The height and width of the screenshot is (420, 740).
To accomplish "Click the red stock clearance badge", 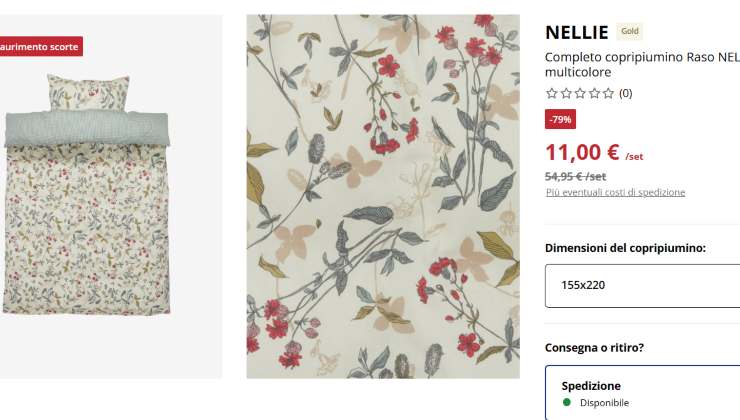I will point(40,46).
